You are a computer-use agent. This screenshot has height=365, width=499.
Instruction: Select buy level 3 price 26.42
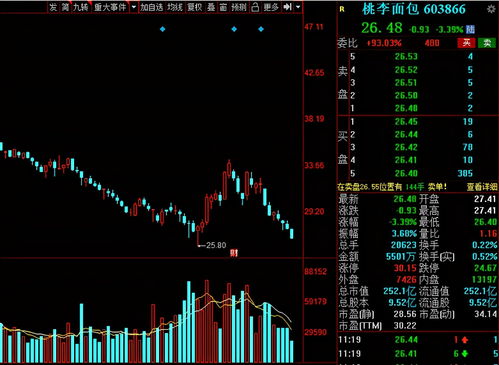pyautogui.click(x=406, y=147)
